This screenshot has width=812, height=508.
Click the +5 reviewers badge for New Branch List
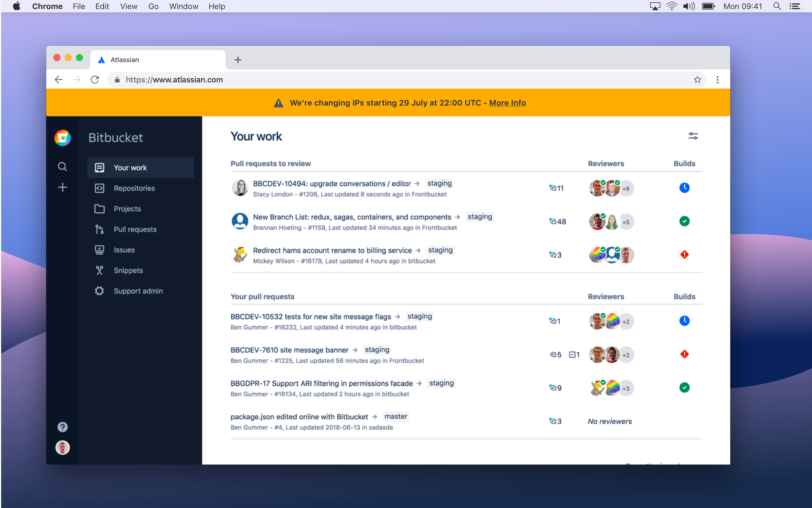coord(626,222)
